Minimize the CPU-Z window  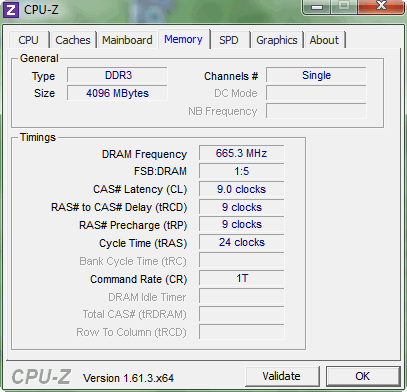pyautogui.click(x=317, y=7)
